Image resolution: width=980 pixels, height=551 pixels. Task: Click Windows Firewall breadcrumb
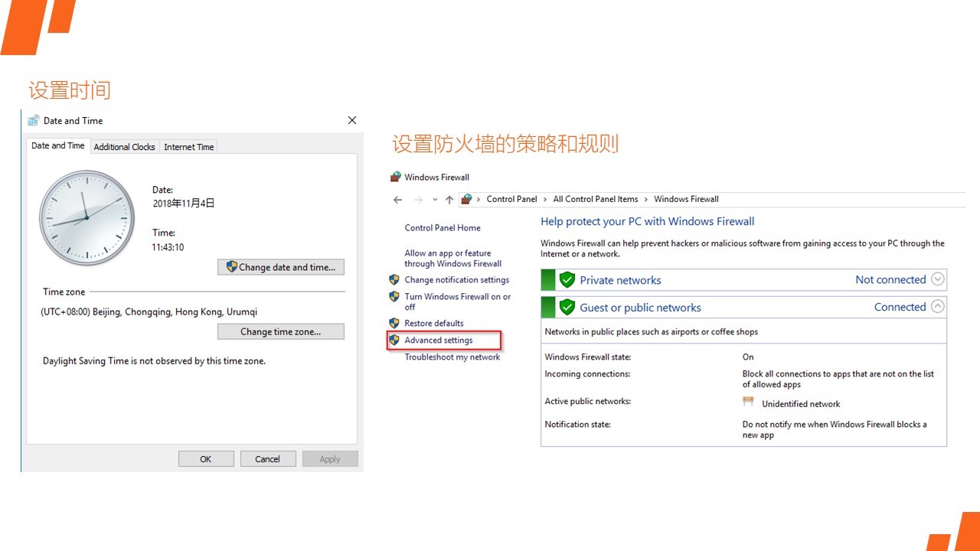coord(686,199)
